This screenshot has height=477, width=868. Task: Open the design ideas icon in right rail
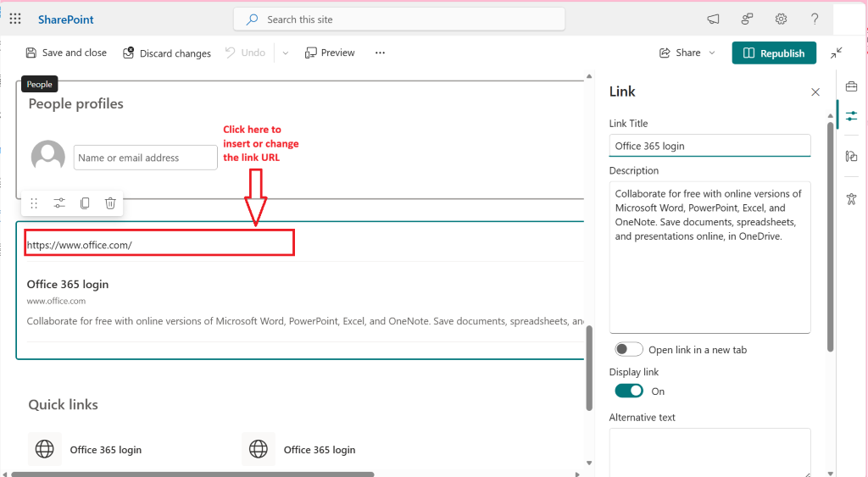851,156
